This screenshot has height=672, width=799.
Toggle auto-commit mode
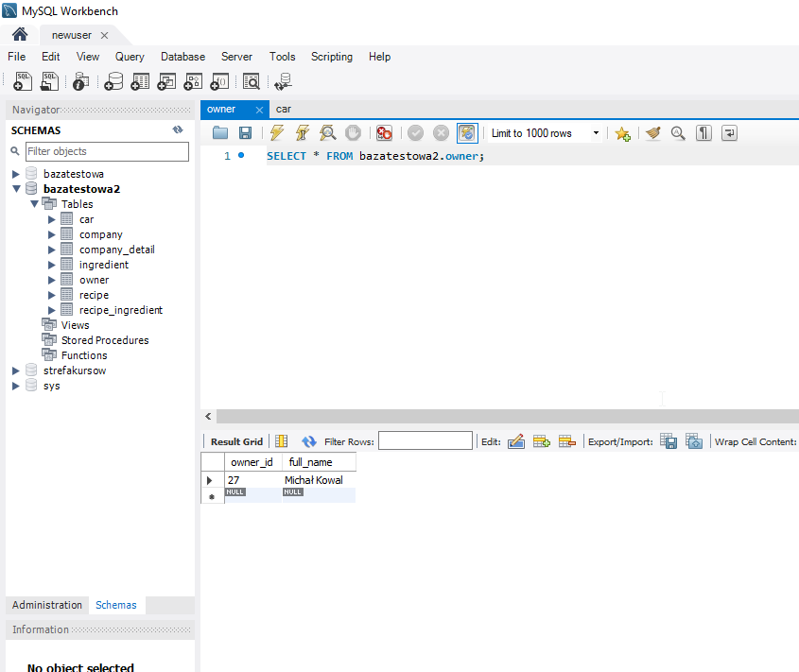(467, 133)
